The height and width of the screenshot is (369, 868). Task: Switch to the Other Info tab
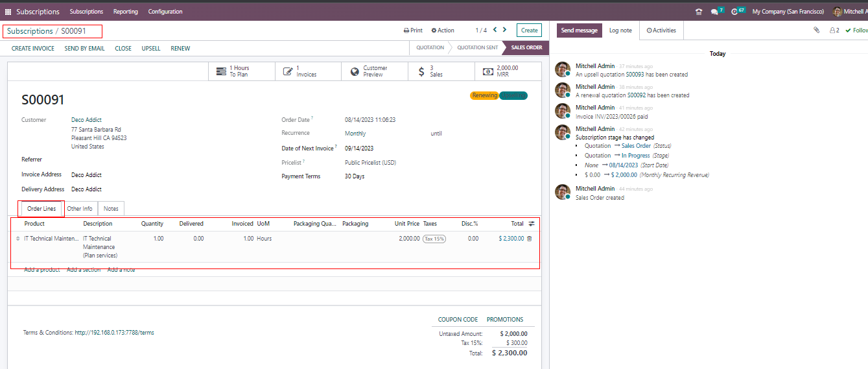pos(80,209)
